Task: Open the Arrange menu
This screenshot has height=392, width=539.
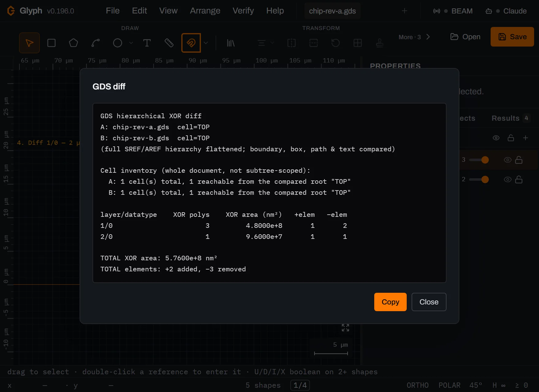Action: [x=205, y=11]
